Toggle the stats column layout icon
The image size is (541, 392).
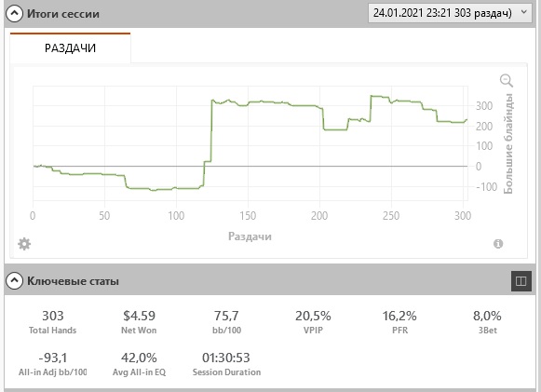coord(521,281)
